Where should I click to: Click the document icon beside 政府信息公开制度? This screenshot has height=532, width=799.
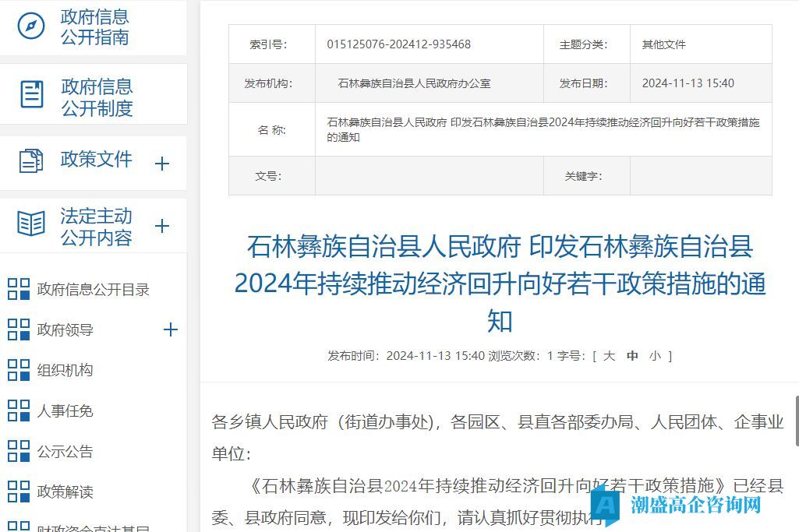[31, 94]
